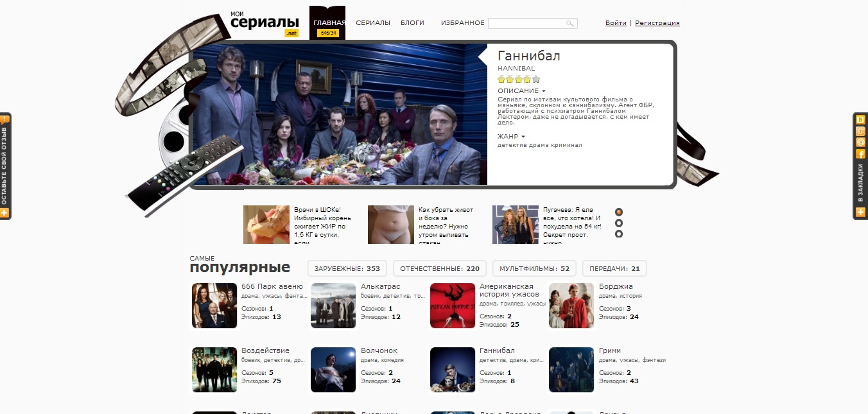This screenshot has width=868, height=414.
Task: Share via Facebook bookmark icon
Action: coord(860,154)
